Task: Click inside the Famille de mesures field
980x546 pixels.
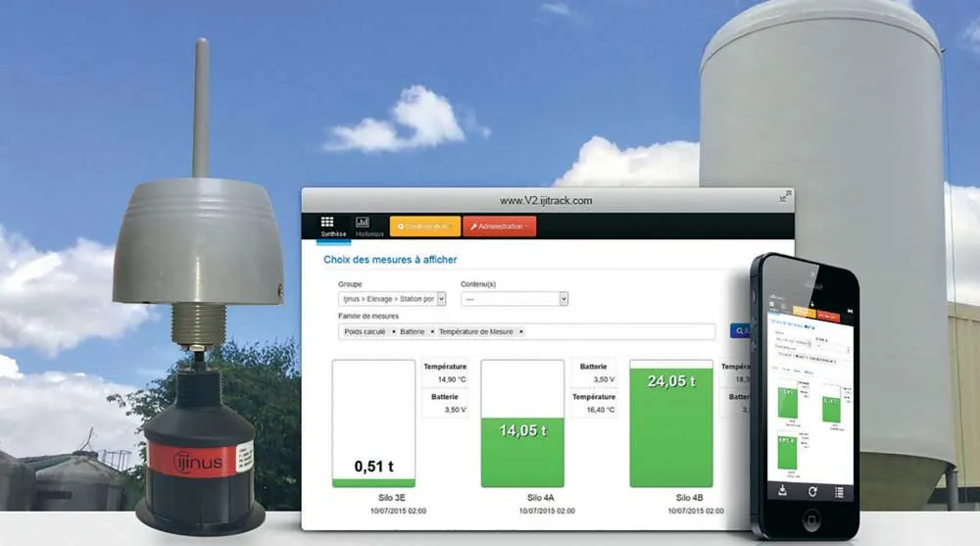Action: [x=617, y=332]
